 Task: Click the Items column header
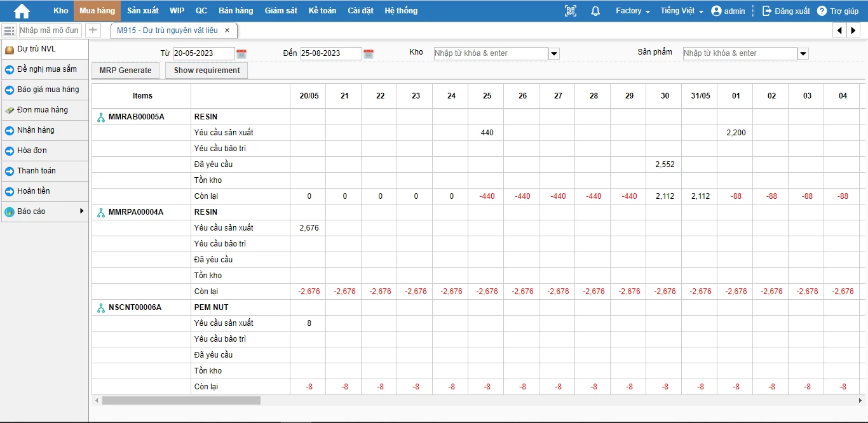[142, 96]
